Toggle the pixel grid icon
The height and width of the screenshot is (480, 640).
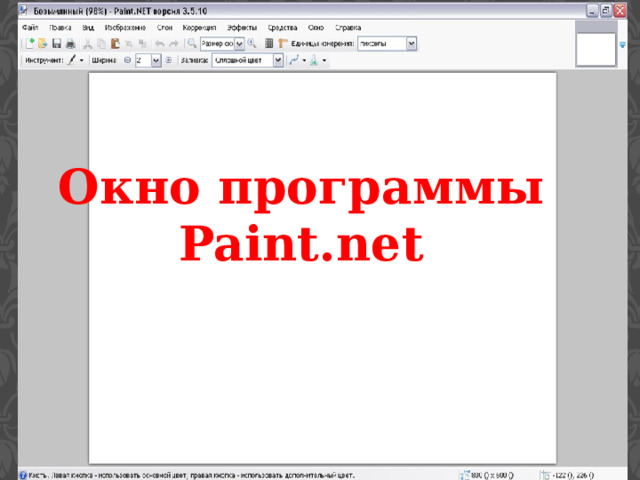(x=269, y=43)
